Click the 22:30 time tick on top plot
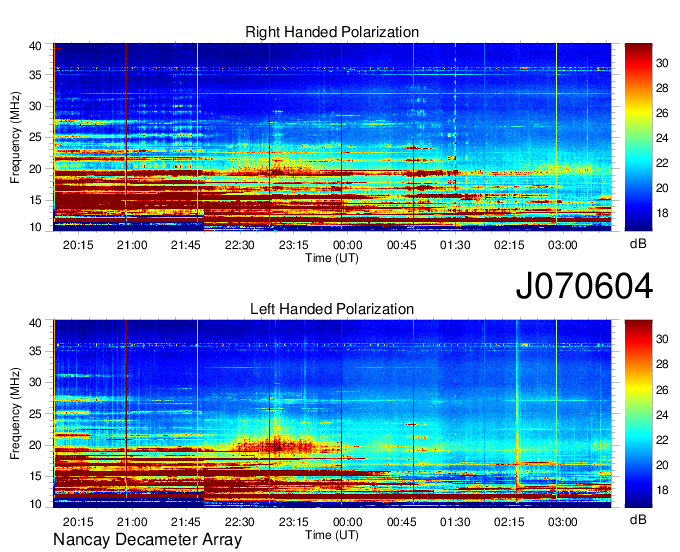The height and width of the screenshot is (552, 680). [239, 245]
